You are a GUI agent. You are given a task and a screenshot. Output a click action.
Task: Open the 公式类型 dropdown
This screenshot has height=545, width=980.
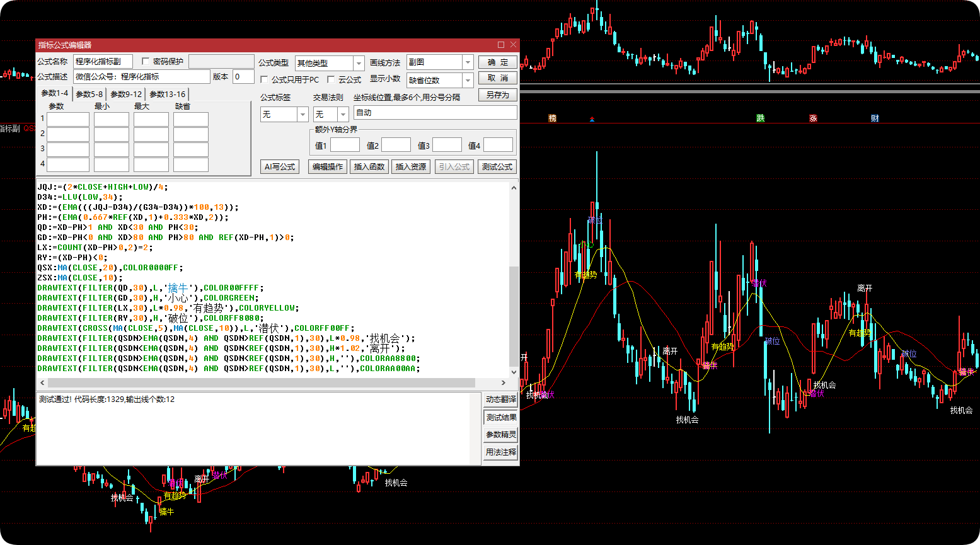click(x=359, y=63)
